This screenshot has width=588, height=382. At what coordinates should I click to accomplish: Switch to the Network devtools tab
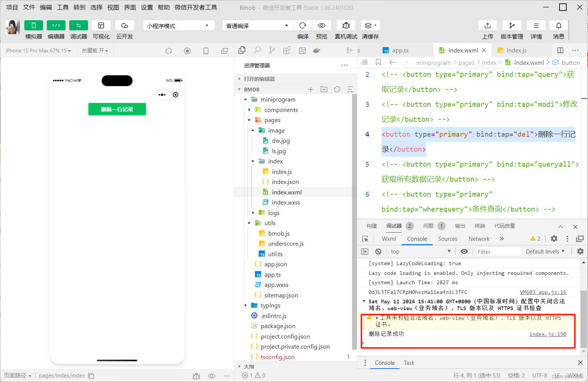(479, 239)
